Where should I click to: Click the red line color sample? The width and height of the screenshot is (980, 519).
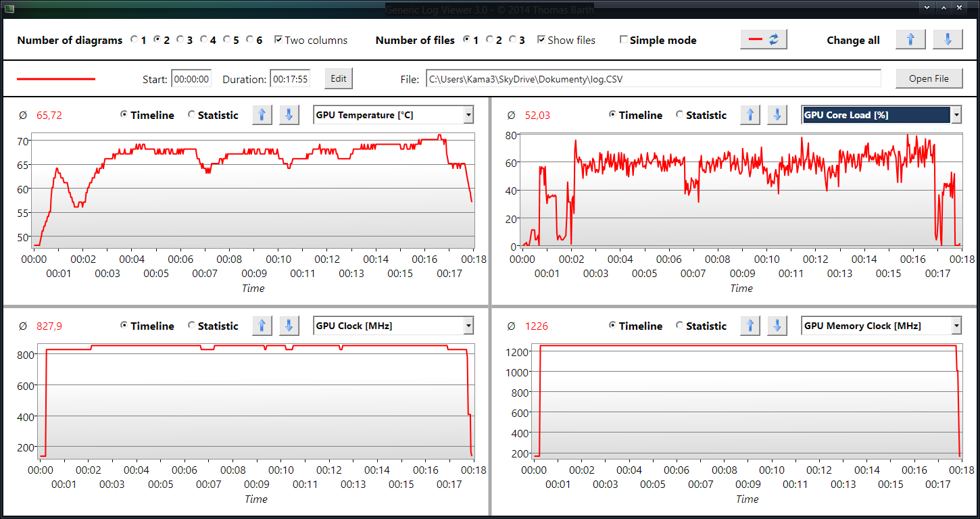56,79
